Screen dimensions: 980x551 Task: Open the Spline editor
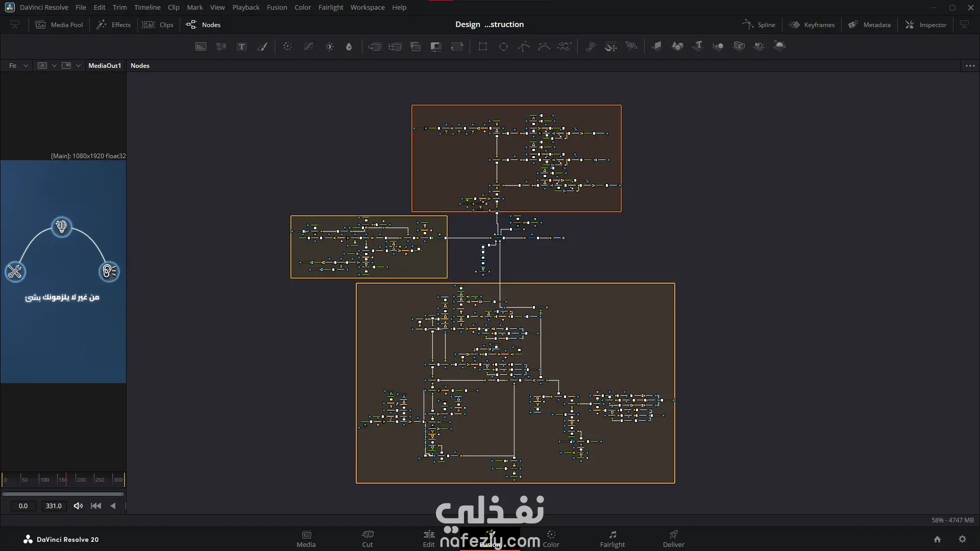(758, 24)
